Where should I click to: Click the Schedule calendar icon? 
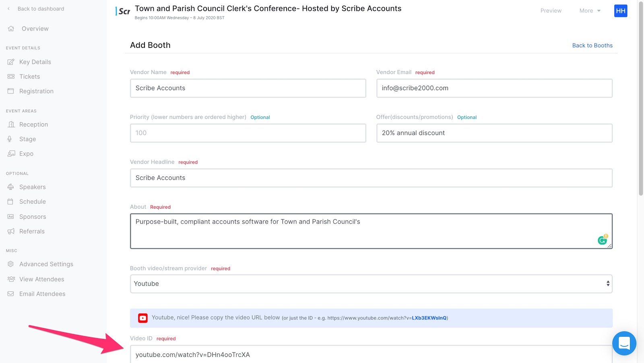pyautogui.click(x=10, y=201)
